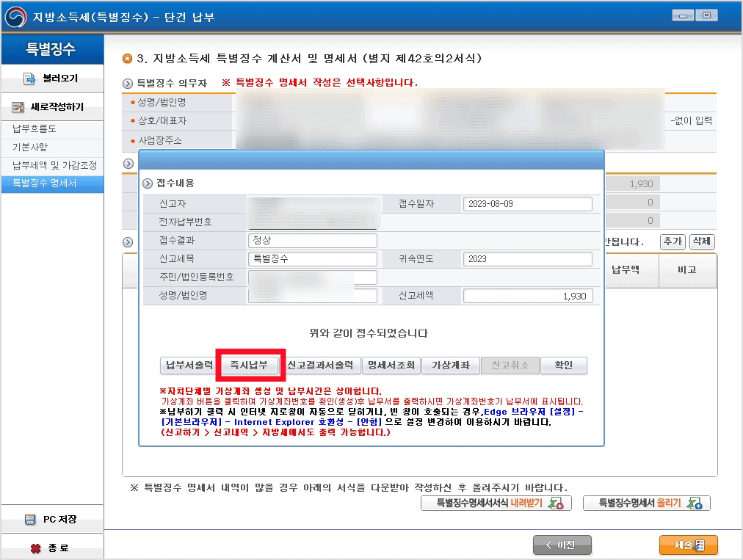Select the 새로작성하기 icon

pos(18,107)
